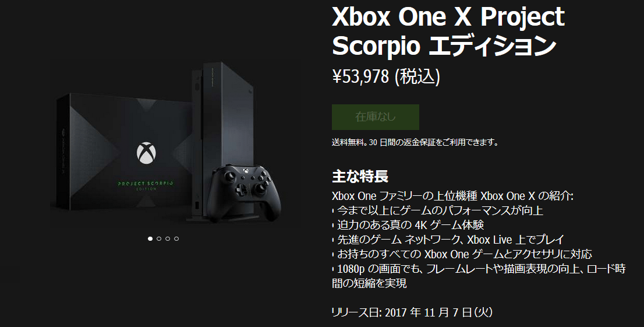Screen dimensions: 644x327
Task: Jump to the fourth carousel image dot
Action: click(x=176, y=238)
